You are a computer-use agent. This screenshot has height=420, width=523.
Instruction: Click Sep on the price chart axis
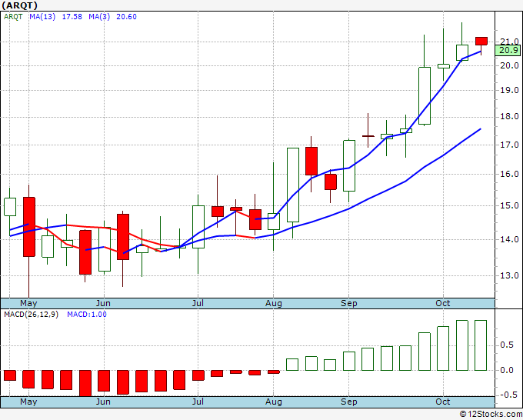point(349,303)
